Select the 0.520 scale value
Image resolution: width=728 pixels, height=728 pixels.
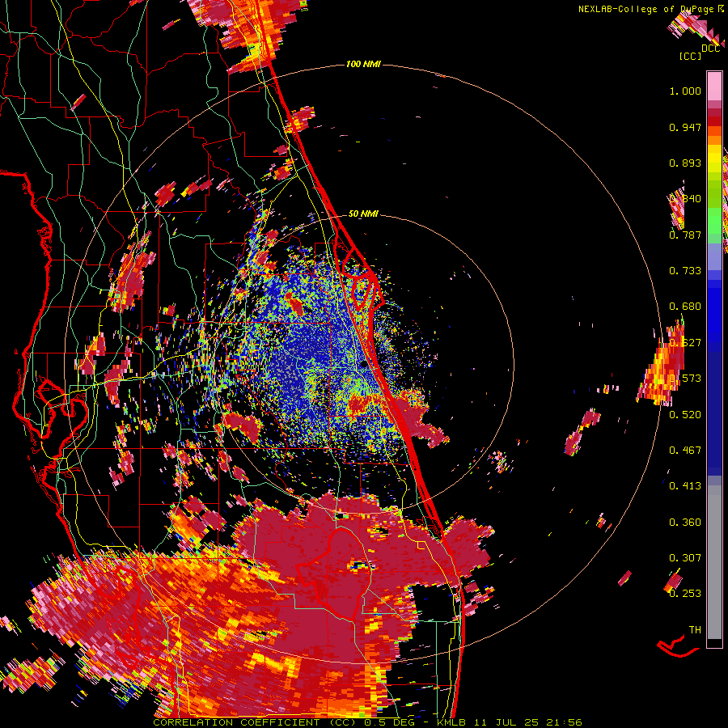coord(685,414)
